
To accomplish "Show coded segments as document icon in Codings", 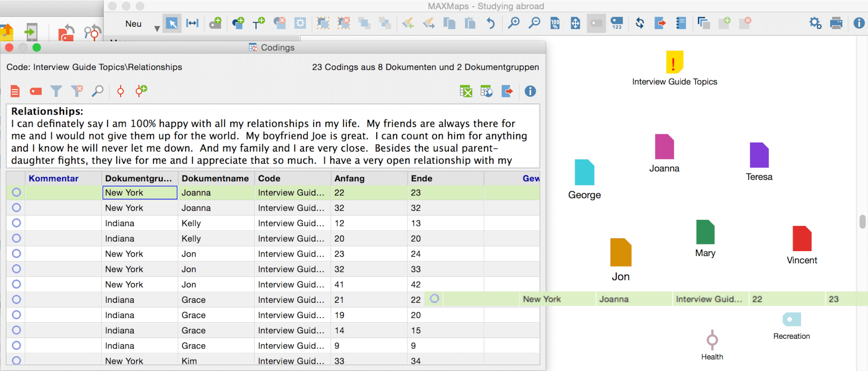I will coord(15,91).
